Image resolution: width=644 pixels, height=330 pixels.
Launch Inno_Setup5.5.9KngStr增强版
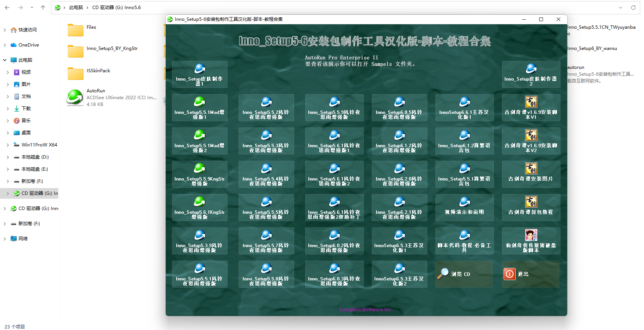click(200, 174)
